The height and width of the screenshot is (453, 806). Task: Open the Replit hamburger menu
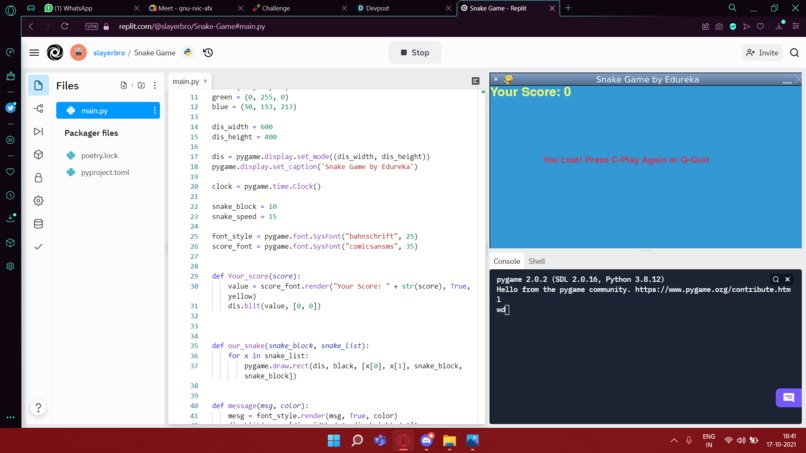click(x=34, y=52)
